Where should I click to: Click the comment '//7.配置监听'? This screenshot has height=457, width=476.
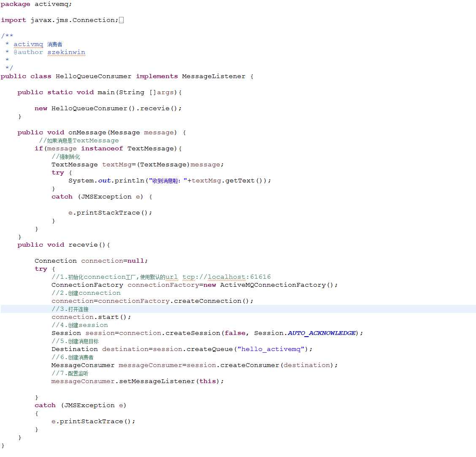pyautogui.click(x=70, y=373)
